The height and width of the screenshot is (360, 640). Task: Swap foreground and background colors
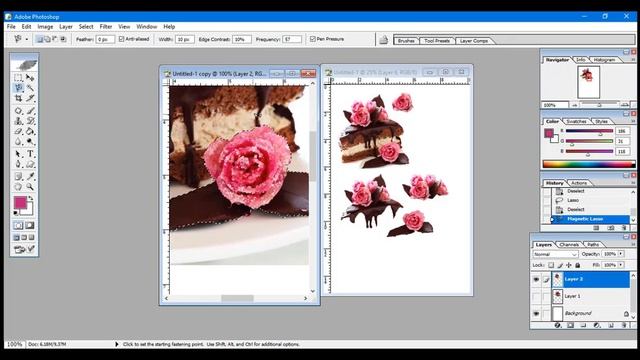point(31,198)
